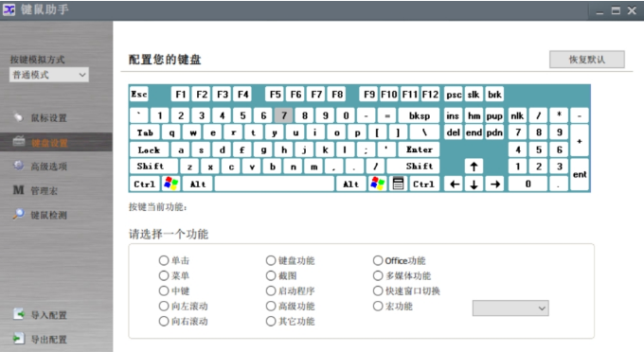The width and height of the screenshot is (644, 352).
Task: Select the 单击 radio button
Action: pyautogui.click(x=164, y=260)
